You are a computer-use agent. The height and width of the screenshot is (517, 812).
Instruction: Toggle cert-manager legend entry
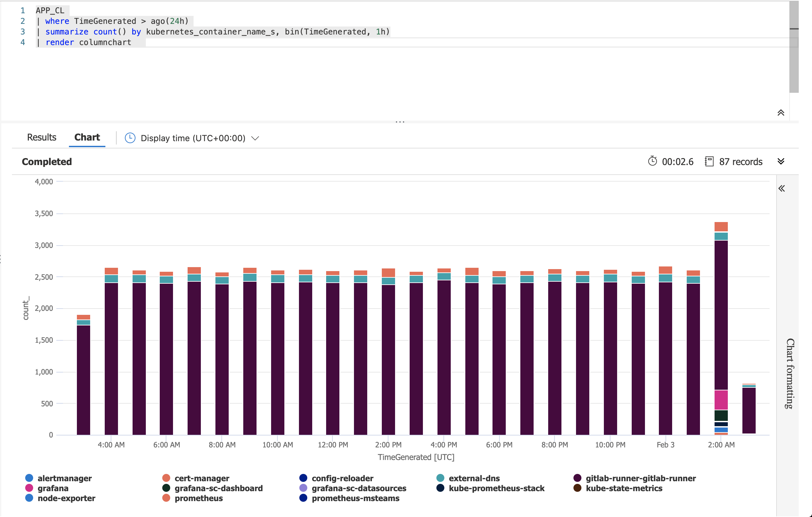tap(196, 479)
